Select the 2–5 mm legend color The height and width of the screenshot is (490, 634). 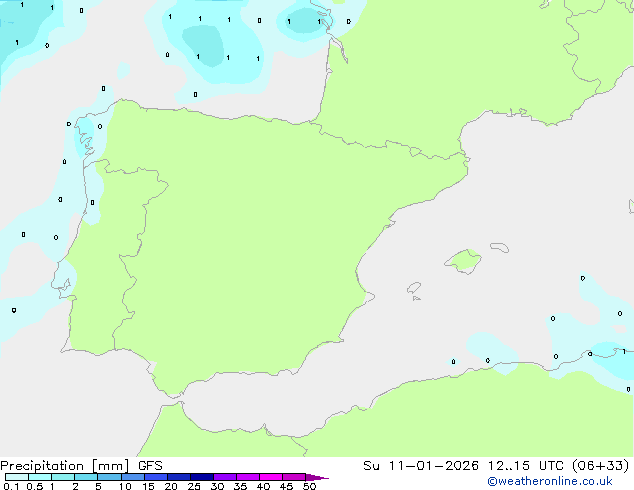(86, 477)
